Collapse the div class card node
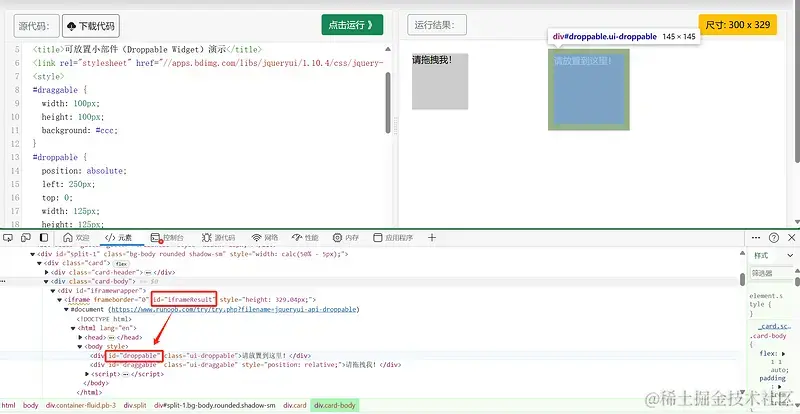Image resolution: width=800 pixels, height=414 pixels. pyautogui.click(x=39, y=263)
